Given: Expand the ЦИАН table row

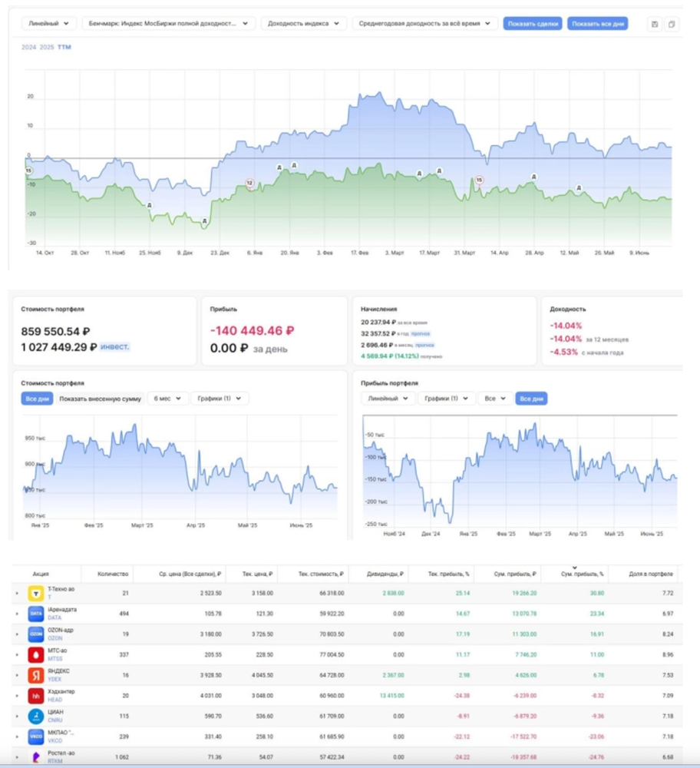Looking at the screenshot, I should tap(17, 716).
